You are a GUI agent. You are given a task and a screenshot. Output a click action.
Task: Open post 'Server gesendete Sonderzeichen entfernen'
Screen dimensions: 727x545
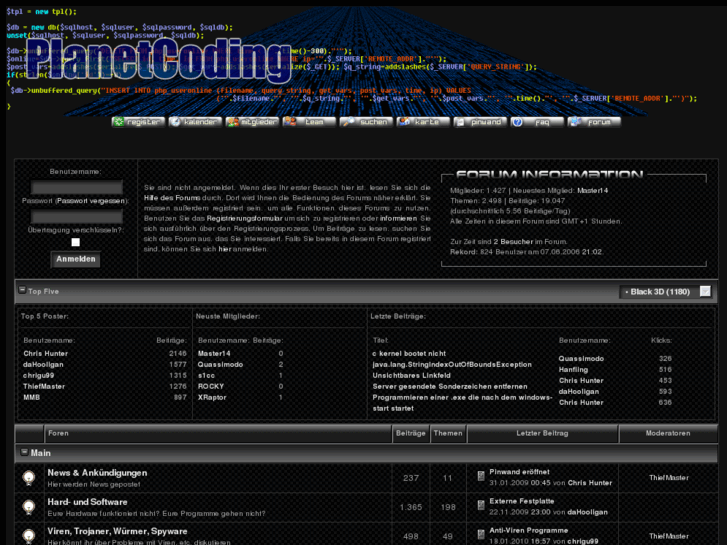point(450,386)
